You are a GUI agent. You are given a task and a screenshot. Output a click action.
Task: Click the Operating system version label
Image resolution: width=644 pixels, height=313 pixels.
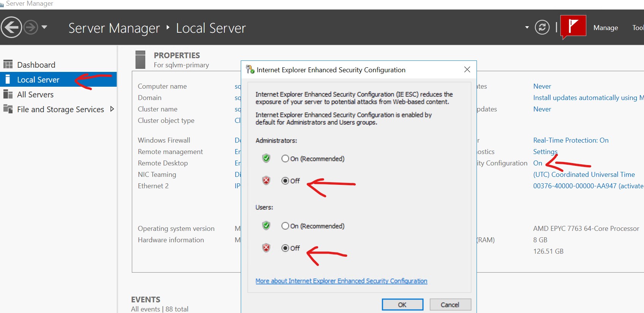pyautogui.click(x=176, y=229)
